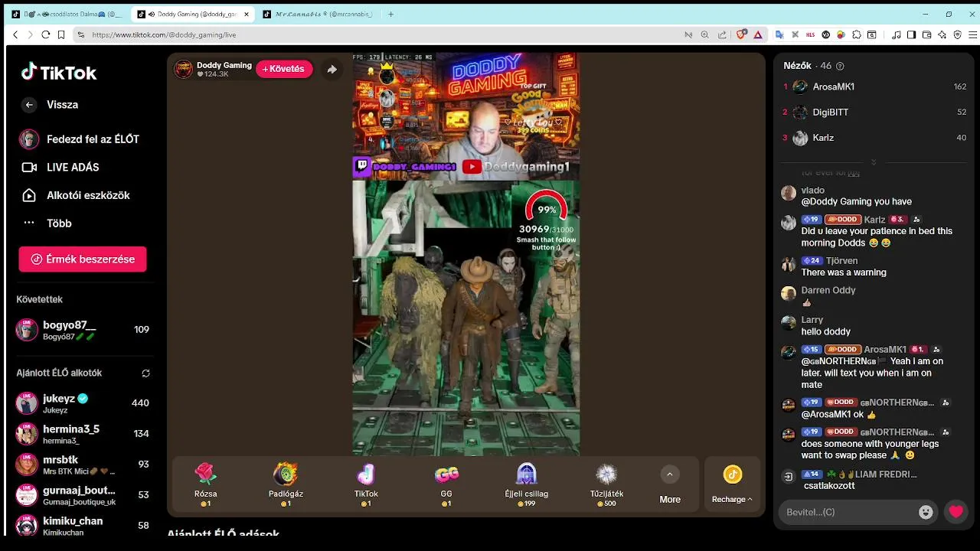Send the Padlógáz gift

[x=286, y=485]
